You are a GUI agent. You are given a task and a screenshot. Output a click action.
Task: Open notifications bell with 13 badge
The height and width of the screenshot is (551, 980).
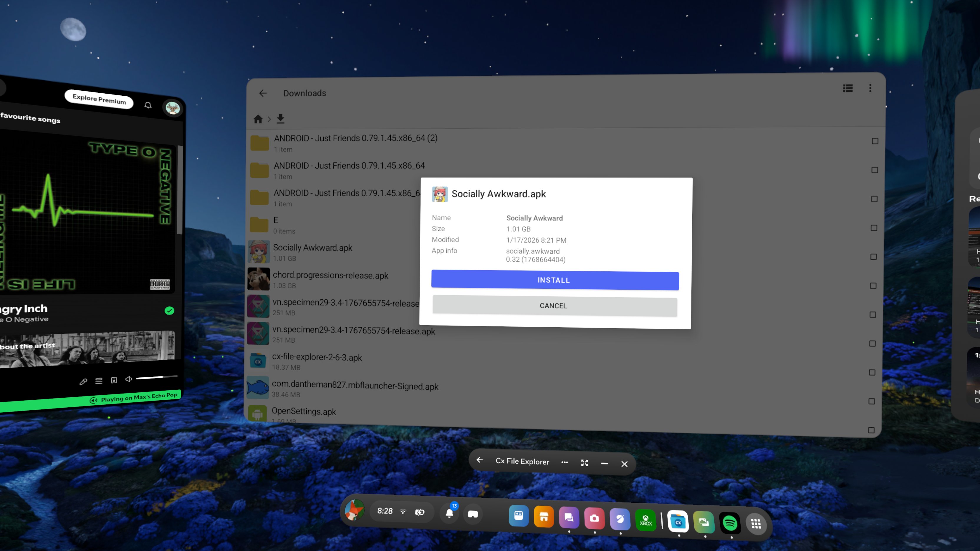[x=449, y=513]
